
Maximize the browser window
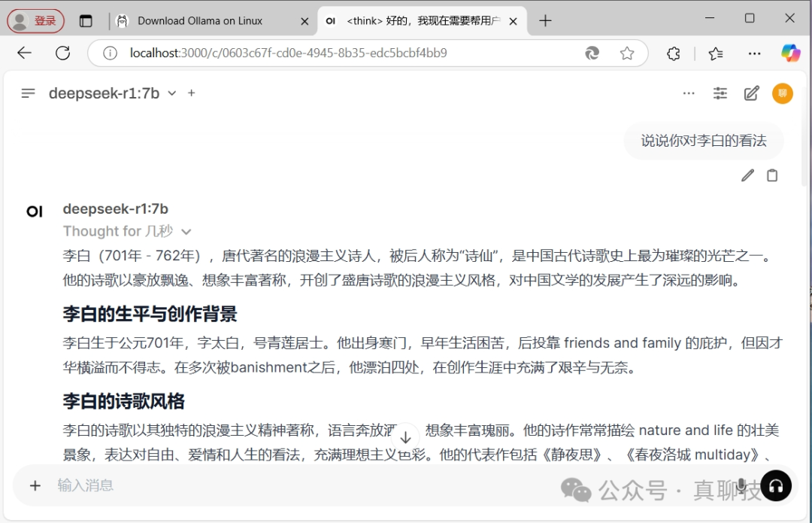[750, 18]
